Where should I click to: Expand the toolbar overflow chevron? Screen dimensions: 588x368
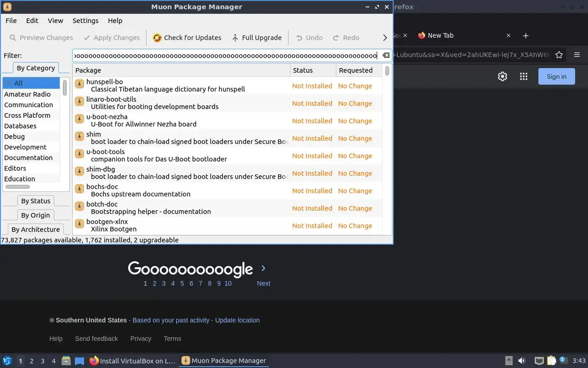385,38
